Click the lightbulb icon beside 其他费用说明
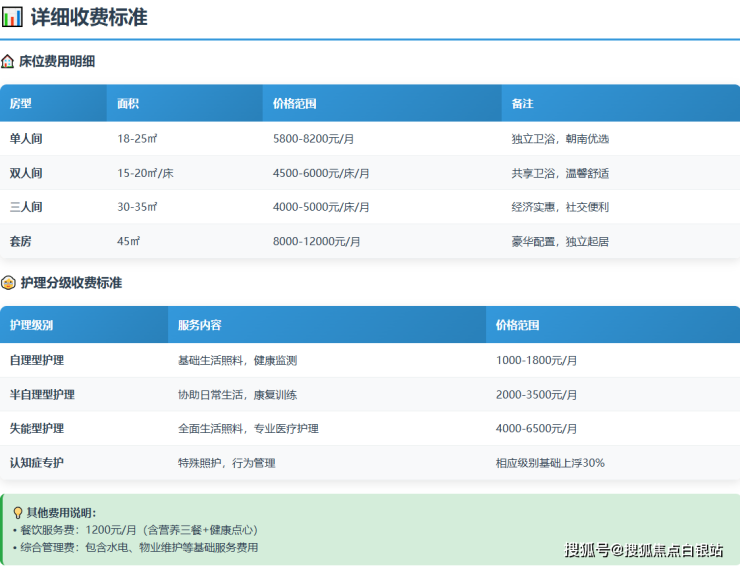The width and height of the screenshot is (740, 566). pyautogui.click(x=17, y=513)
